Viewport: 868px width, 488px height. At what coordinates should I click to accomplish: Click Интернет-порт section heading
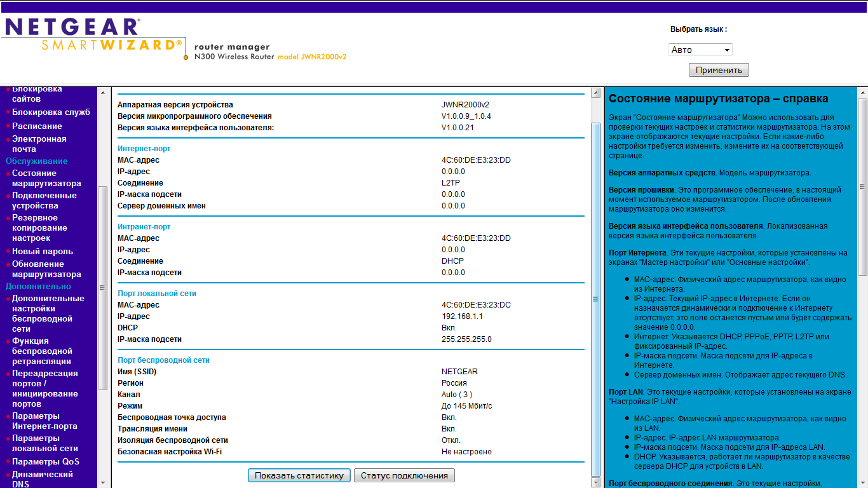[144, 149]
